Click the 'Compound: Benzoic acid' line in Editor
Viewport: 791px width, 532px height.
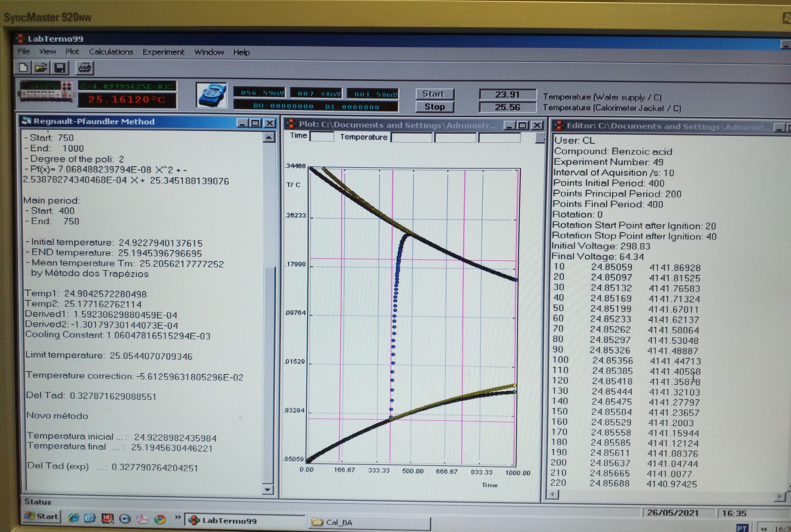pos(613,151)
